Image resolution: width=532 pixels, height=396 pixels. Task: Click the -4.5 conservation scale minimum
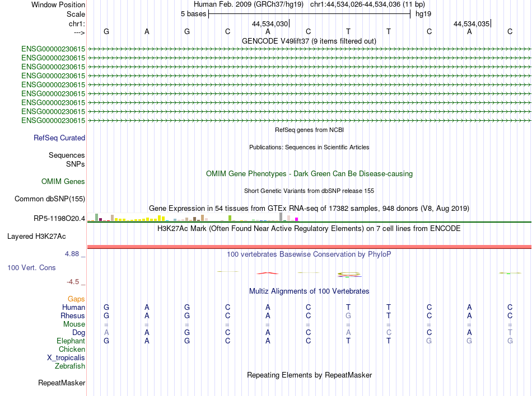pyautogui.click(x=73, y=282)
